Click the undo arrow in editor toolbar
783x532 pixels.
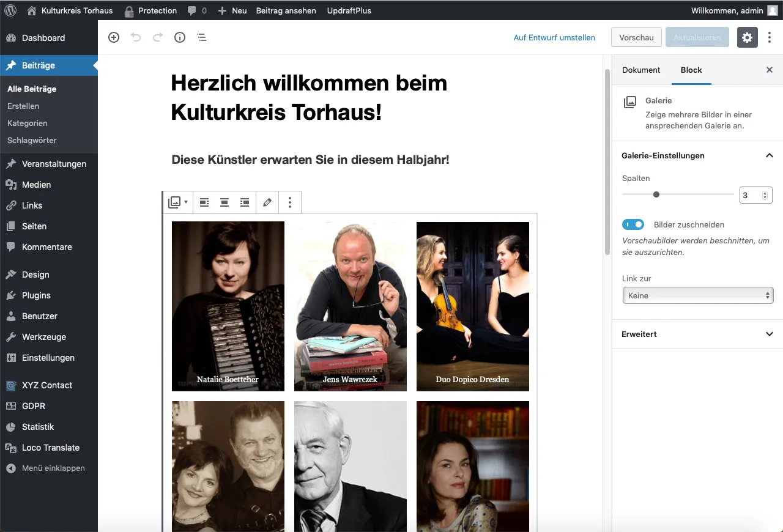tap(136, 37)
